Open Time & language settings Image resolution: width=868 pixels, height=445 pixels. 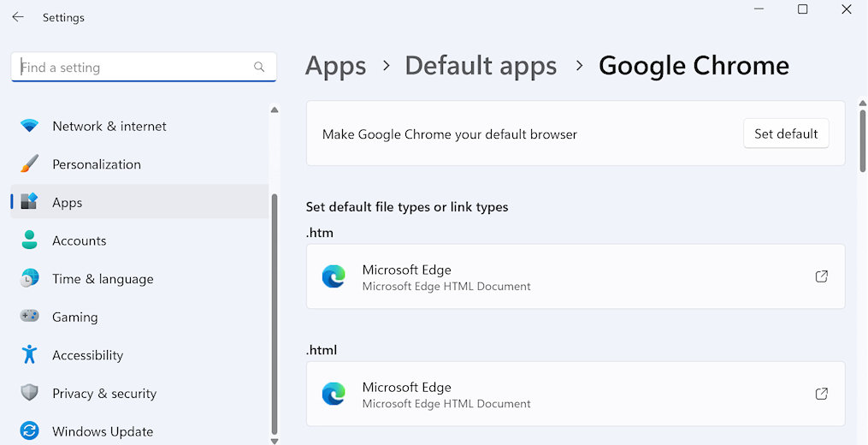(139, 279)
